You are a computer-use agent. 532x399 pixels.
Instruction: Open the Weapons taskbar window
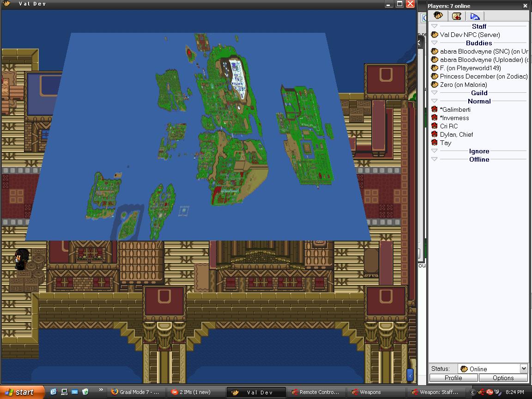(369, 392)
